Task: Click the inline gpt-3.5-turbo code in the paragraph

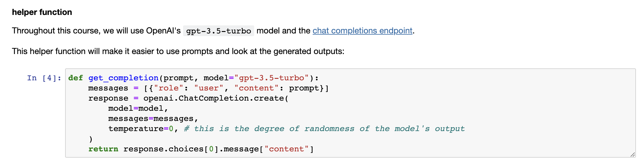Action: tap(219, 31)
